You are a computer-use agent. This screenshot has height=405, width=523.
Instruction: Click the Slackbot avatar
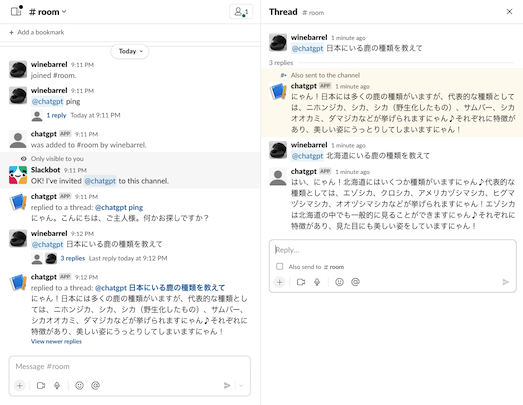18,175
